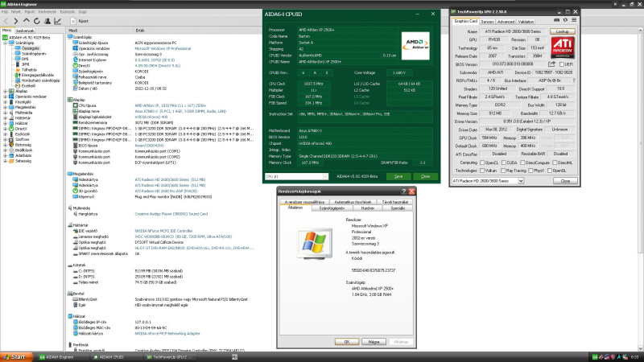Viewport: 644px width, 362px height.
Task: Toggle the Vulkan checkbox in GPU-Z
Action: click(482, 171)
